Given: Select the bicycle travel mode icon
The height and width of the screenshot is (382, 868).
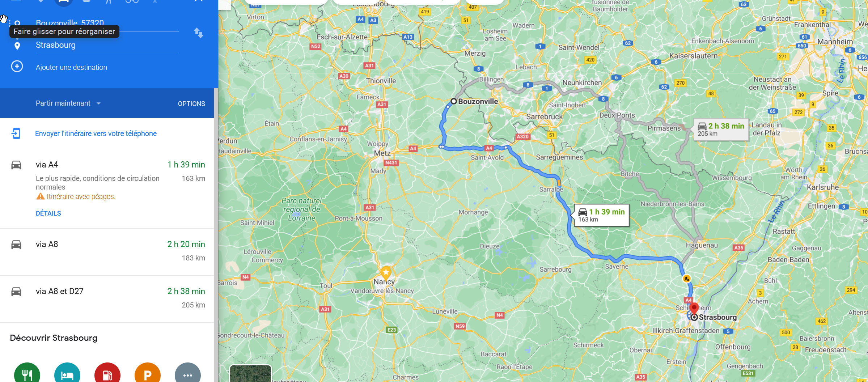Looking at the screenshot, I should [132, 1].
